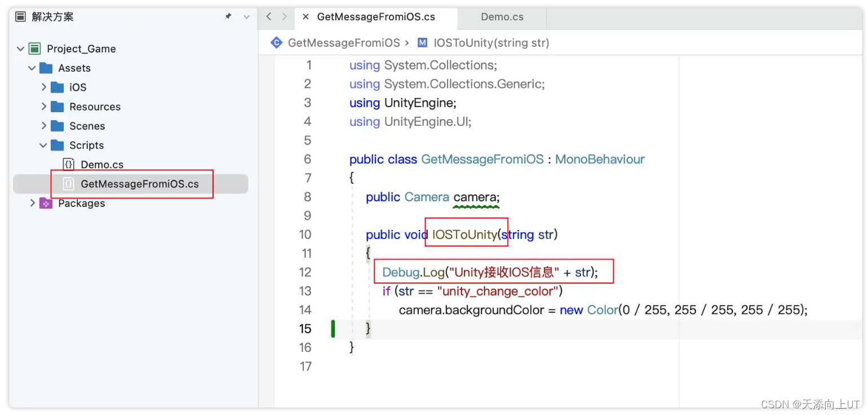Click line number 17 in the gutter
Image resolution: width=868 pixels, height=415 pixels.
pyautogui.click(x=305, y=367)
